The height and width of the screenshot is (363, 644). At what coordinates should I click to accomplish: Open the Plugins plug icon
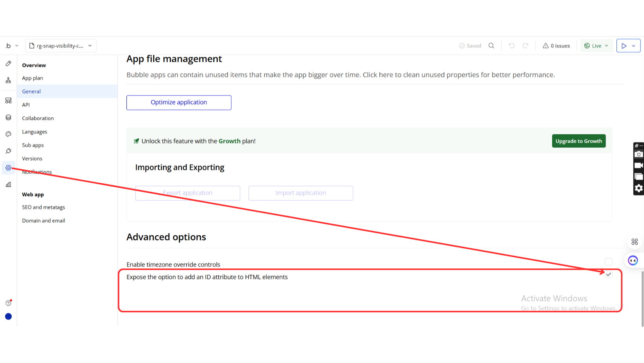8,151
